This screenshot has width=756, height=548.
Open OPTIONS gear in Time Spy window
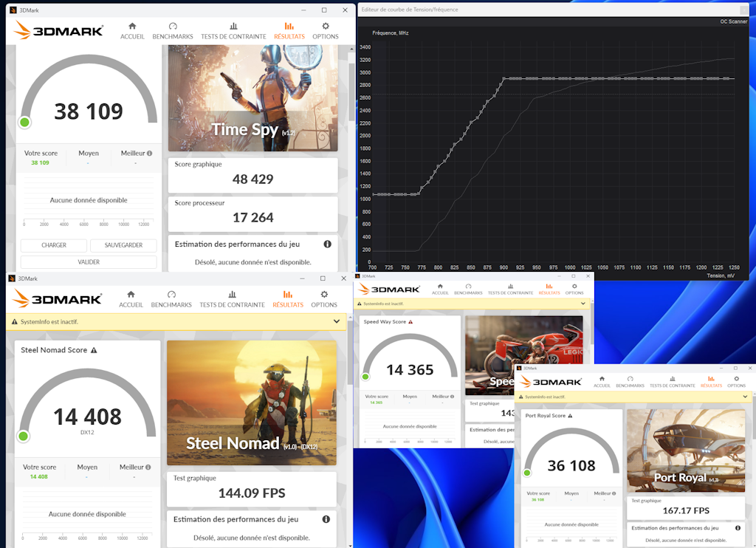(x=326, y=31)
